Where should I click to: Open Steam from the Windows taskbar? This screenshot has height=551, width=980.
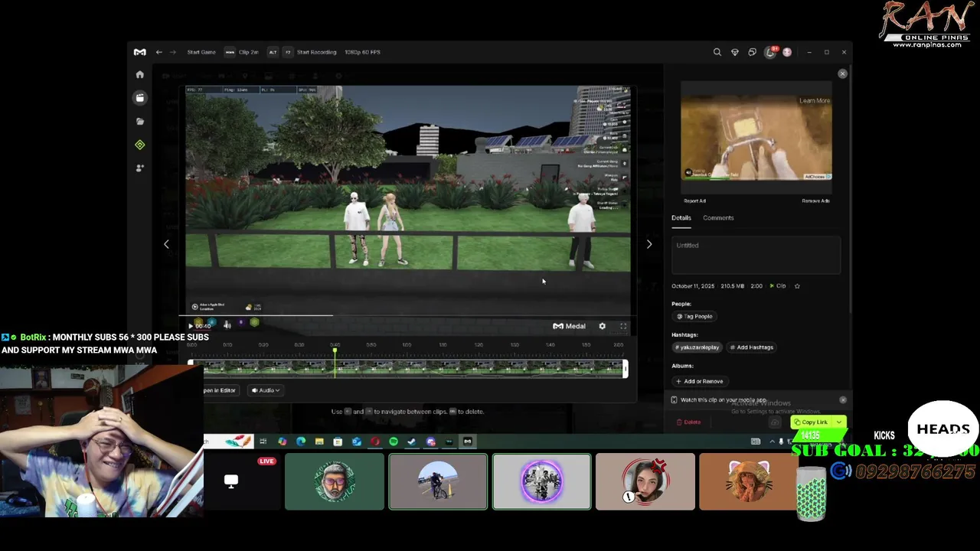tap(412, 442)
